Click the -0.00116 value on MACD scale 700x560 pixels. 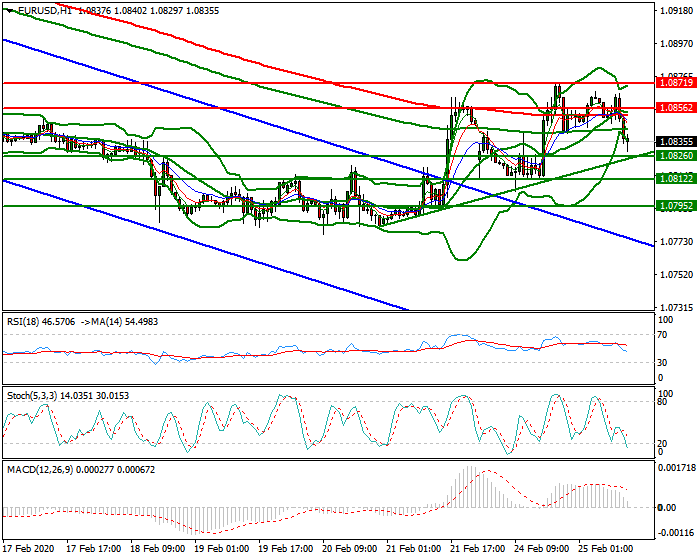(x=677, y=533)
